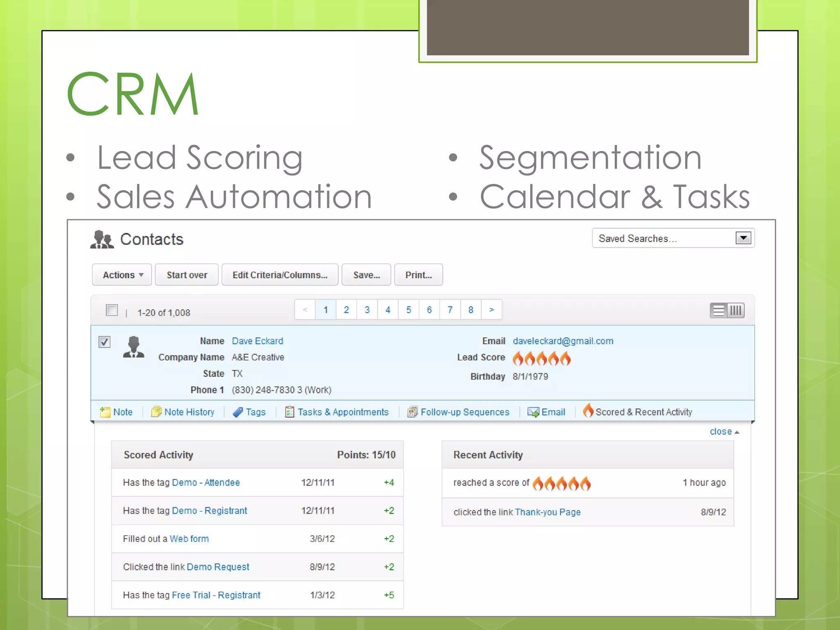Open the Demo Request link
The image size is (840, 630).
coord(218,567)
